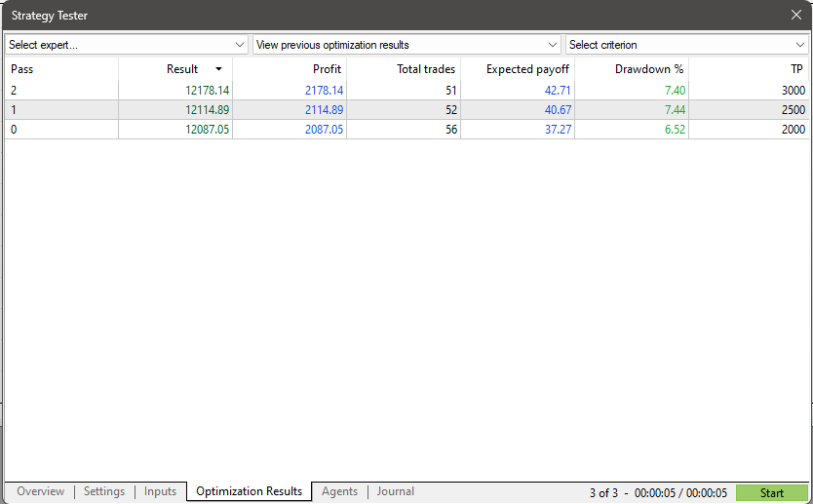This screenshot has width=813, height=504.
Task: Select the pass 2 row number
Action: point(14,91)
